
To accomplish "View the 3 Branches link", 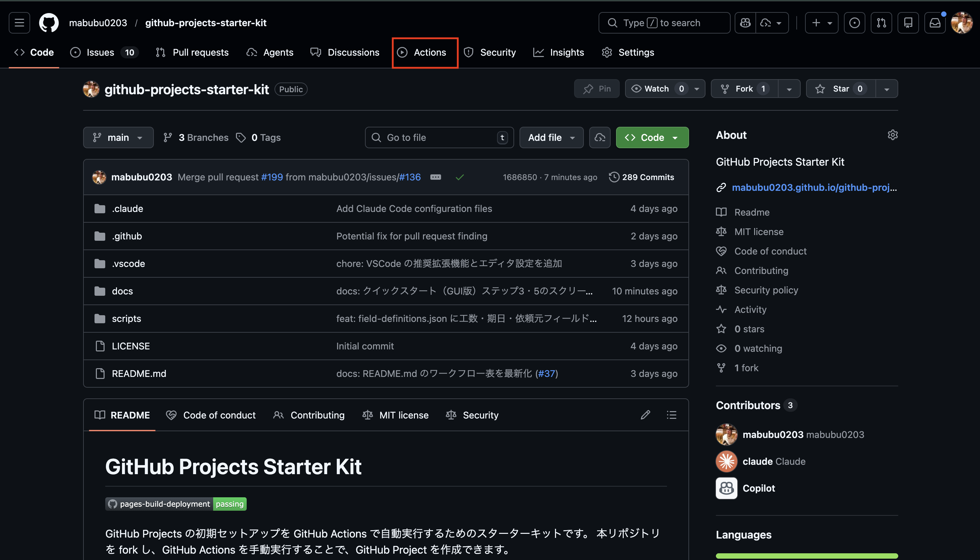I will click(x=196, y=137).
